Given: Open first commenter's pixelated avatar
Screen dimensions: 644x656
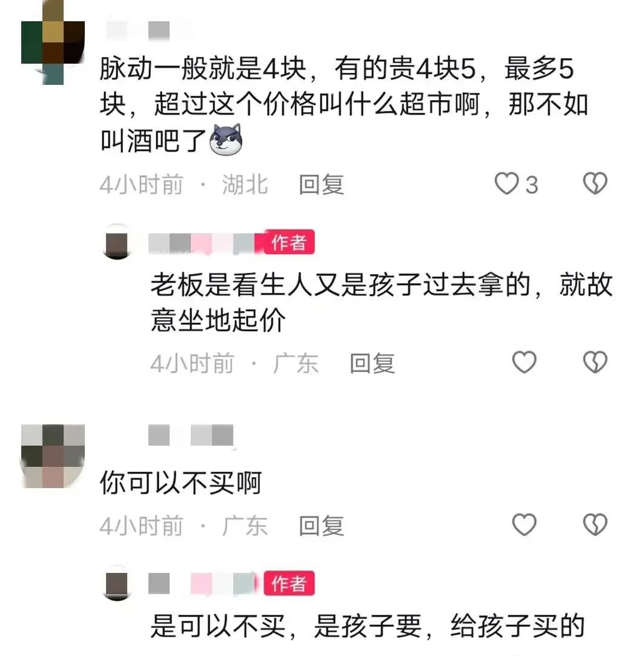Looking at the screenshot, I should coord(53,42).
